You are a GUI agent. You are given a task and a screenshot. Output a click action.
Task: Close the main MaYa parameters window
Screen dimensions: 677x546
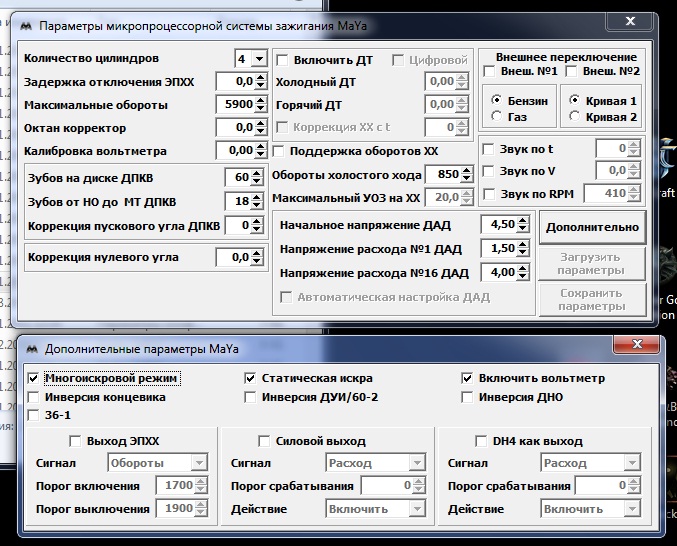tap(630, 21)
